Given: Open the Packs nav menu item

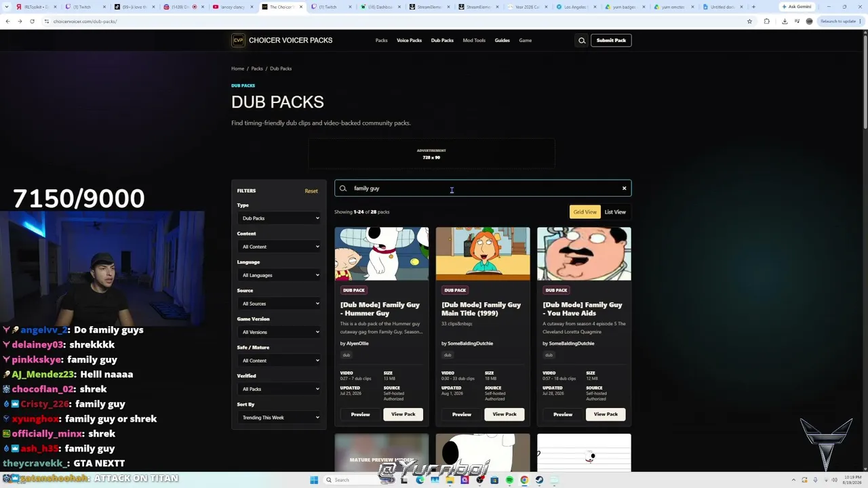Looking at the screenshot, I should coord(382,41).
